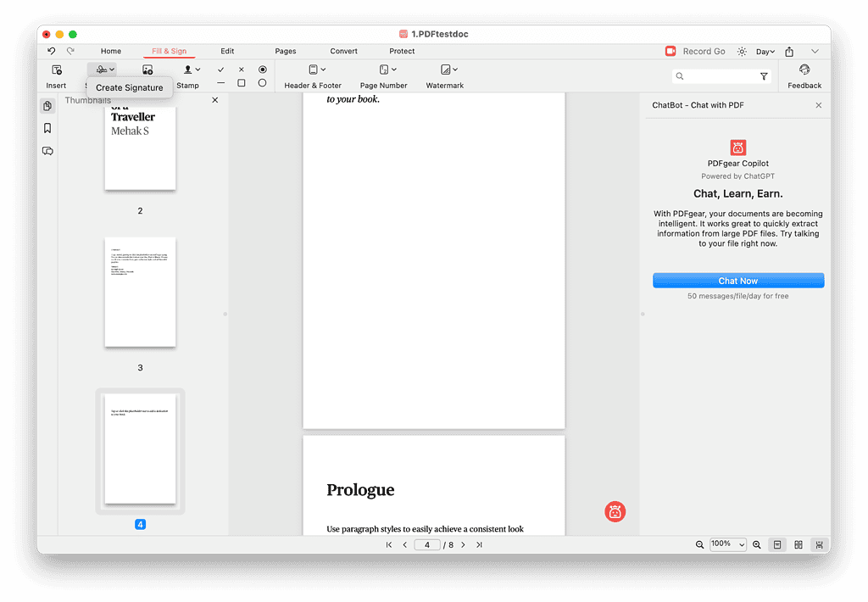Open the Feedback headset icon
The image size is (868, 602).
(x=804, y=70)
